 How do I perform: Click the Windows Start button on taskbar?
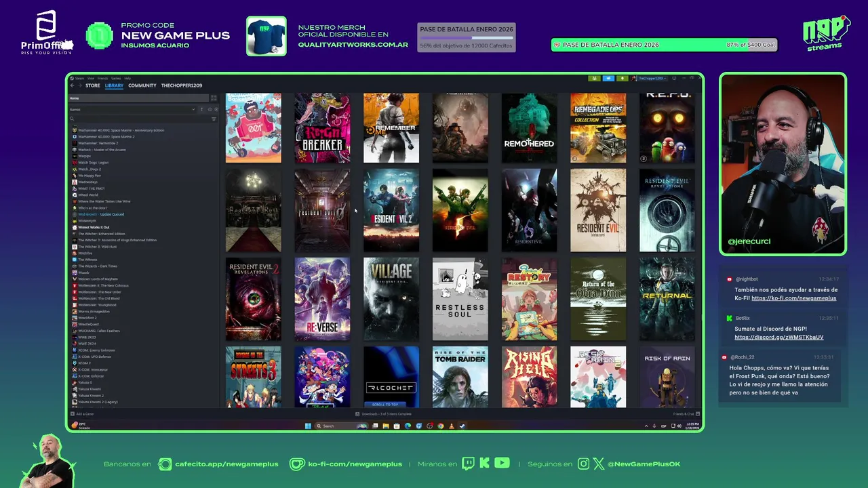pyautogui.click(x=308, y=426)
